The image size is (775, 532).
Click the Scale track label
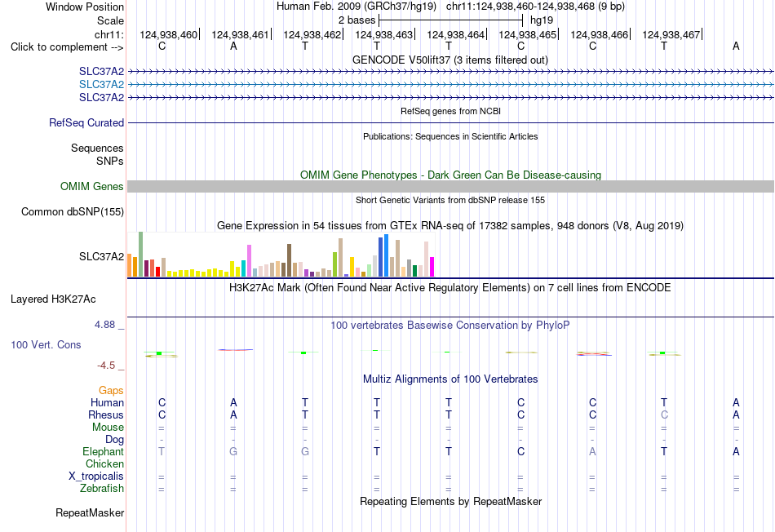click(110, 20)
